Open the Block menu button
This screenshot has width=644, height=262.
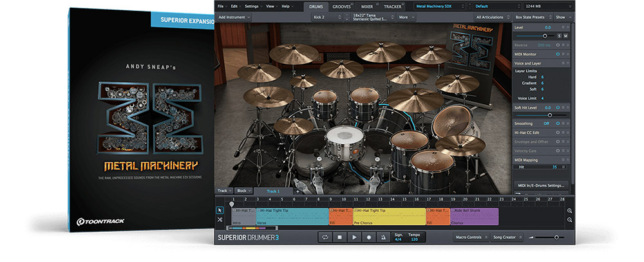244,191
